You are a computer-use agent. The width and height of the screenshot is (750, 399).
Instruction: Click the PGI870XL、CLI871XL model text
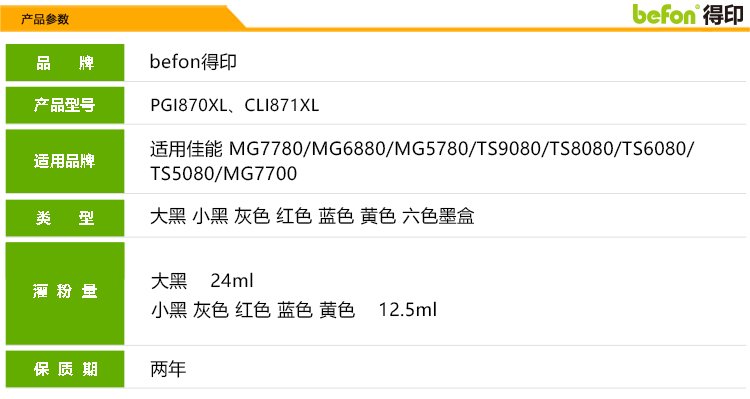(234, 105)
